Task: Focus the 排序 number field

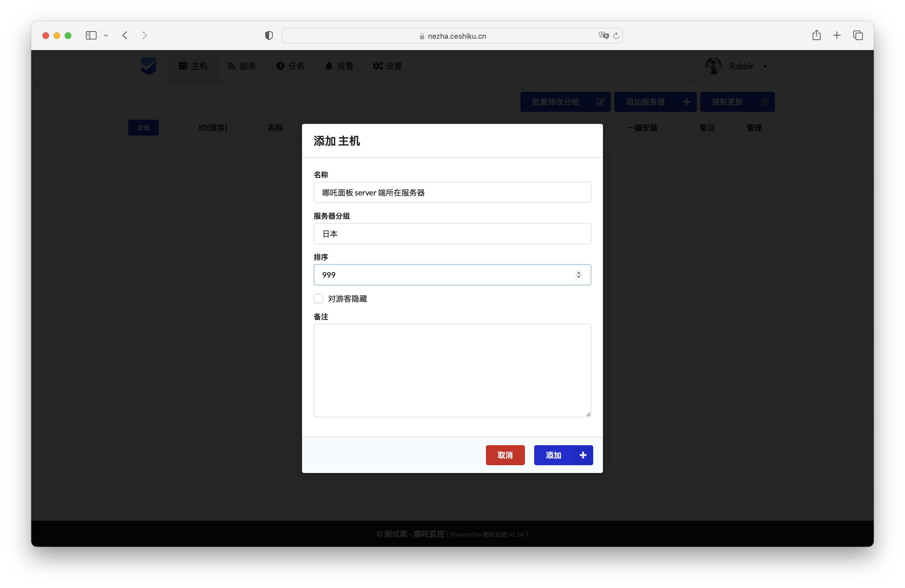Action: tap(452, 275)
